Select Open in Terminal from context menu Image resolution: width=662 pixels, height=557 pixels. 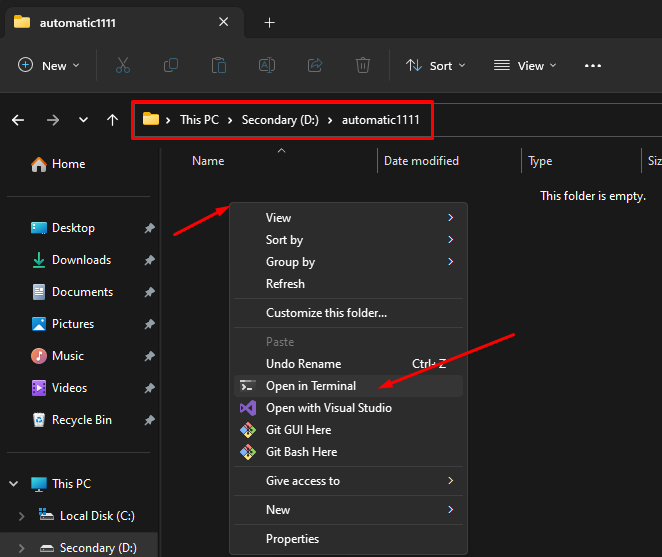(x=310, y=386)
